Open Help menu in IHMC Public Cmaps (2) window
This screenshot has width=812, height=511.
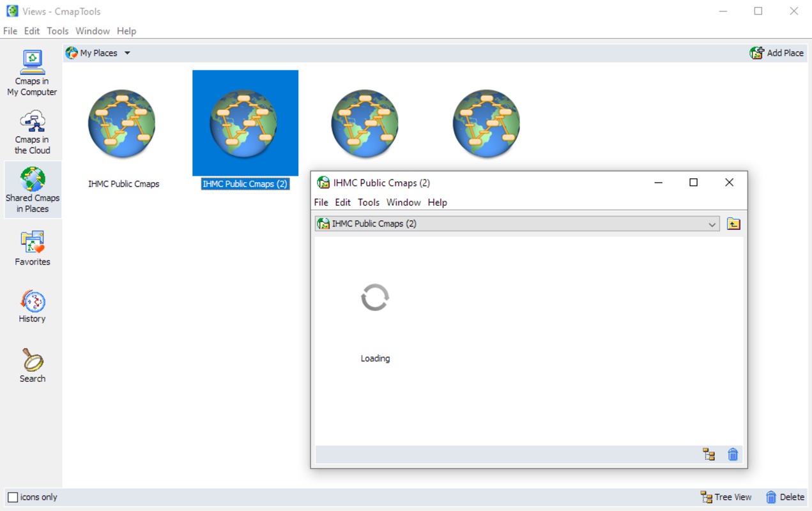point(438,202)
